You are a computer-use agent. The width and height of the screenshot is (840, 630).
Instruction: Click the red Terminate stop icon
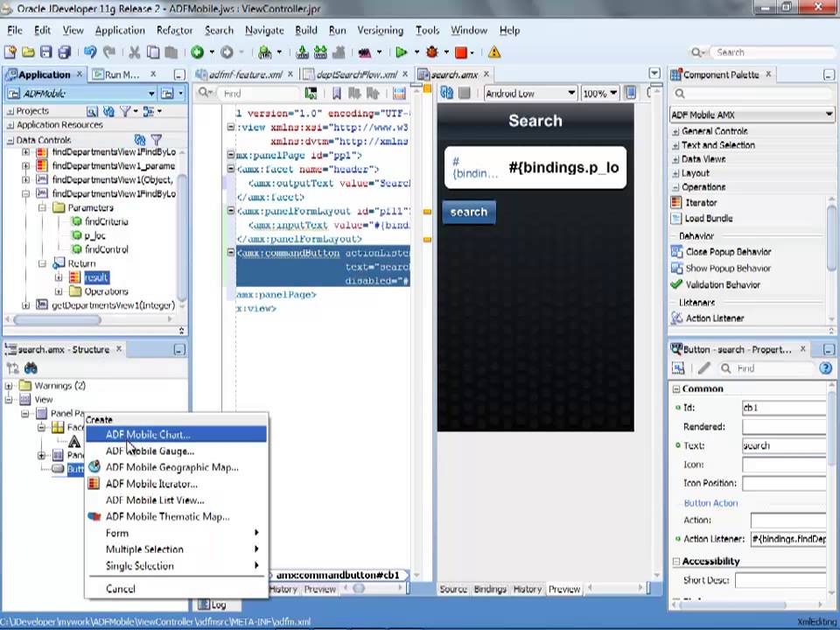[x=460, y=52]
